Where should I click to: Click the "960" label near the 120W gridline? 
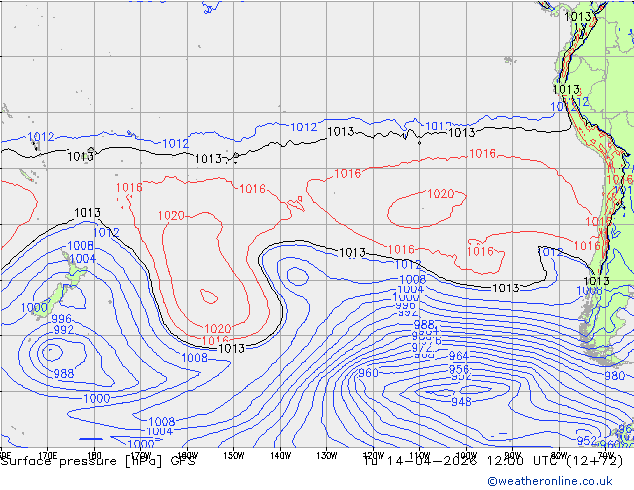[x=368, y=373]
